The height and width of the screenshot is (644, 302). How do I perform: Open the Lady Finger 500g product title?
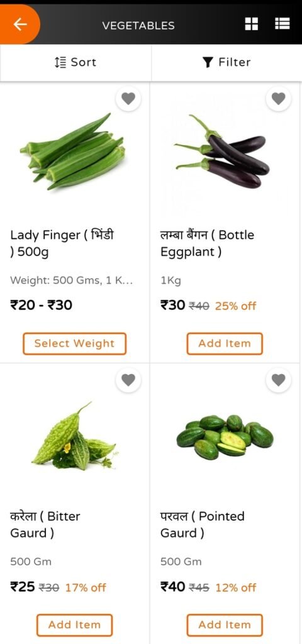pos(62,243)
